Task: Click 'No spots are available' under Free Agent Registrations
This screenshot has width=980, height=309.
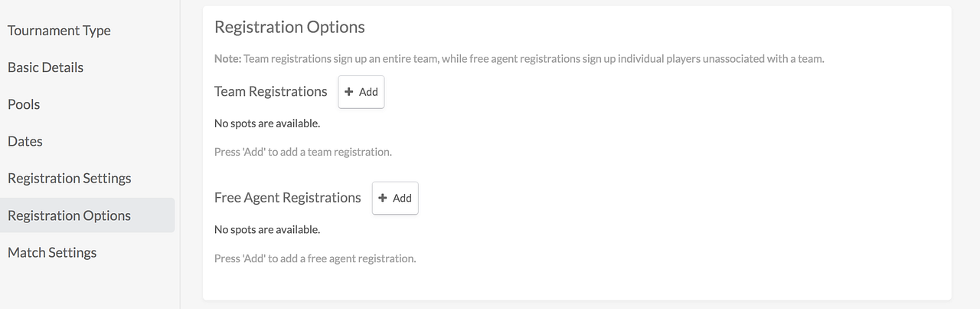Action: click(267, 229)
